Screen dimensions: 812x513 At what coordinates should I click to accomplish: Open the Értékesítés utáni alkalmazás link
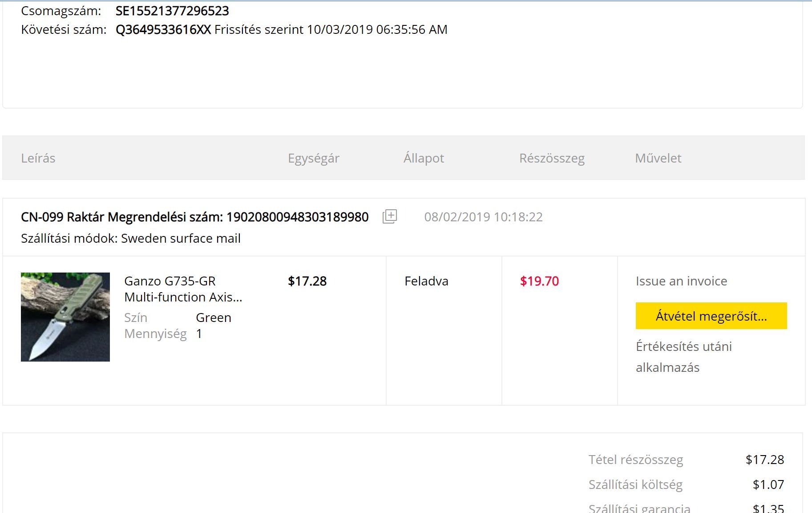(683, 357)
